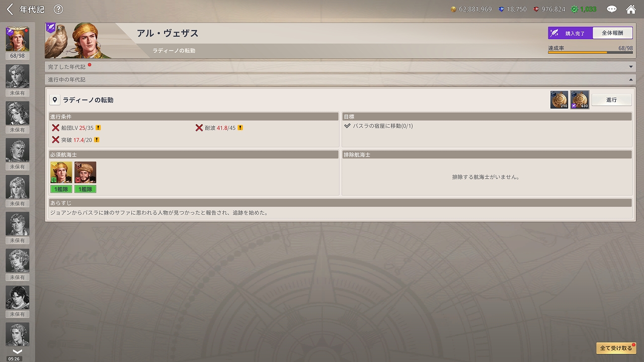644x362 pixels.
Task: Tap the gold coin balance 62,881,969
Action: [471, 9]
